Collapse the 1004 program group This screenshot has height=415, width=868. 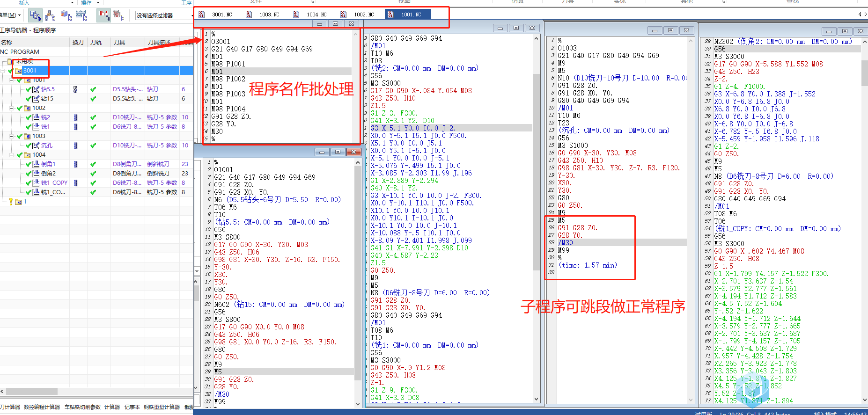click(x=12, y=155)
